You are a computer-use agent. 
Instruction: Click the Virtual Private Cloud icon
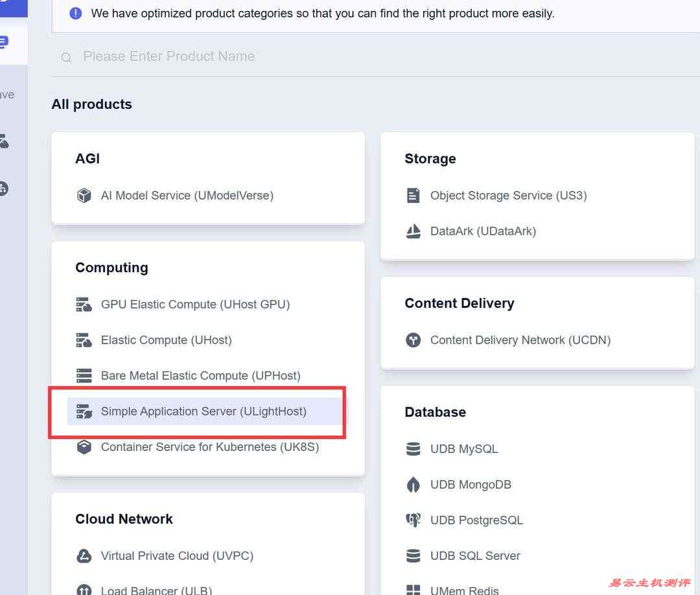(x=84, y=555)
